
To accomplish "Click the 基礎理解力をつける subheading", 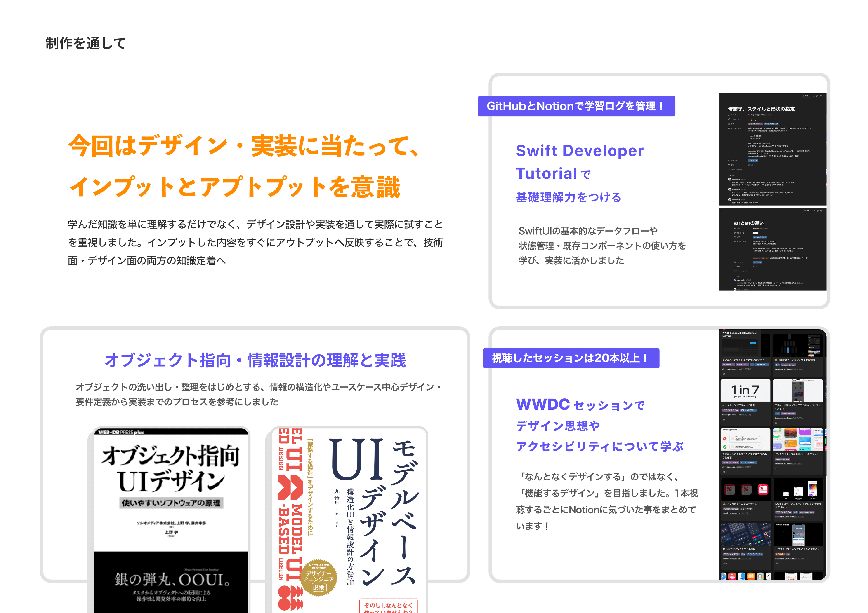I will pyautogui.click(x=568, y=197).
